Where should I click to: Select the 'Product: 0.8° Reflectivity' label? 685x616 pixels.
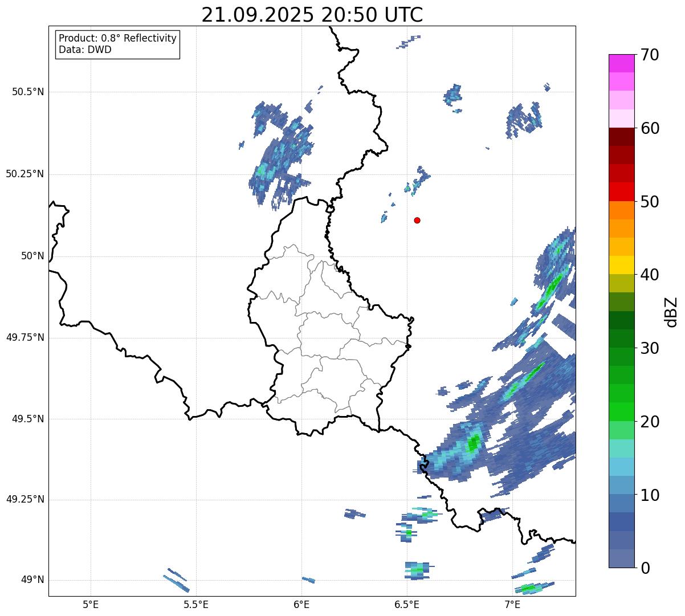(x=118, y=38)
